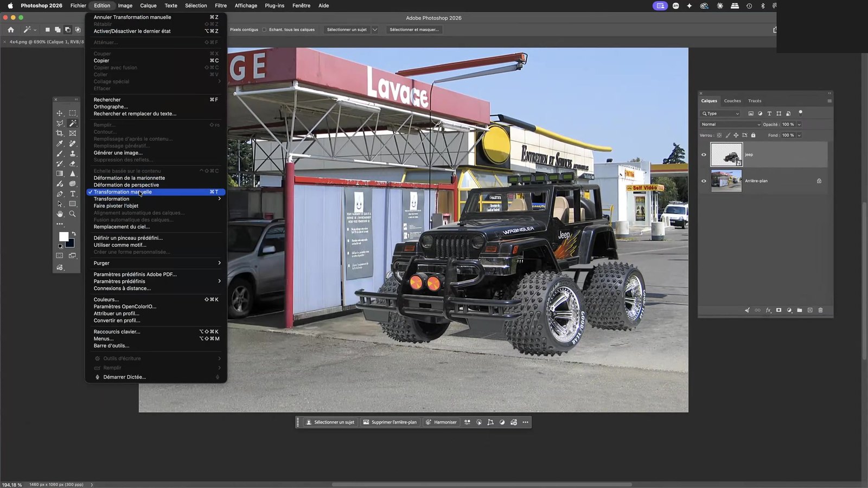Viewport: 868px width, 488px height.
Task: Click the white foreground color swatch
Action: click(x=63, y=236)
